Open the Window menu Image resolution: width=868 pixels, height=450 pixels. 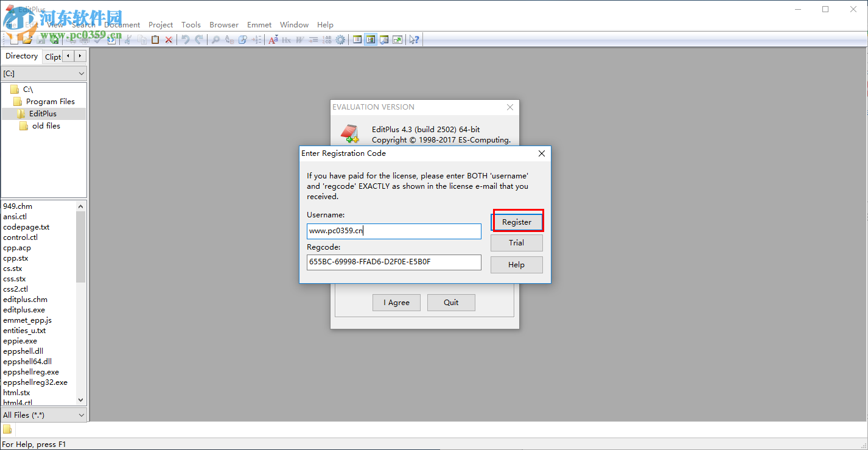pyautogui.click(x=295, y=25)
